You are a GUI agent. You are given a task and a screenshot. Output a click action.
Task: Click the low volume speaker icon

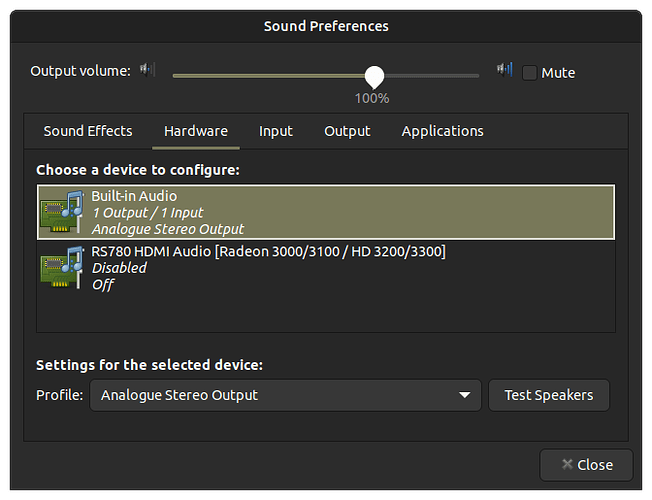(148, 69)
